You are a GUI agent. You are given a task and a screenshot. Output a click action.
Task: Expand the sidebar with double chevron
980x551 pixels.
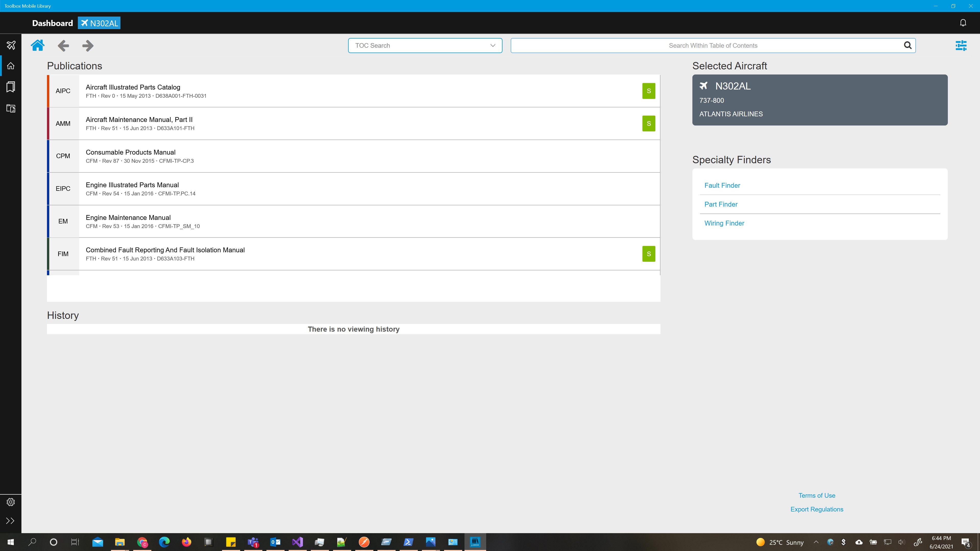[11, 521]
